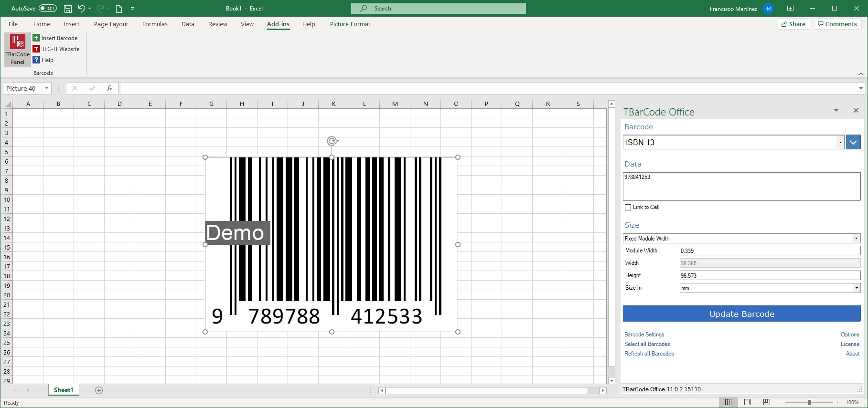Viewport: 868px width, 408px height.
Task: Click in the formula bar
Action: (488, 88)
